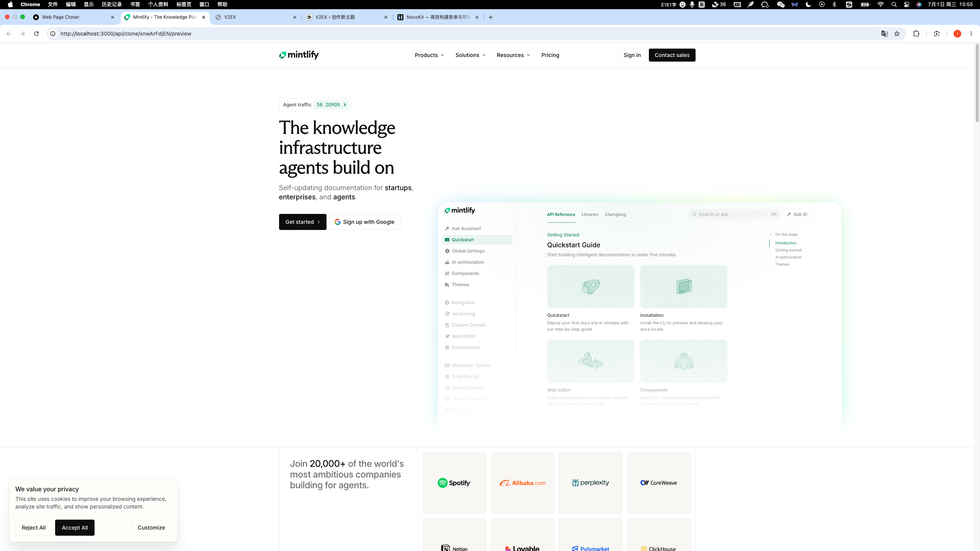
Task: Open macOS Control Center icon
Action: point(906,5)
